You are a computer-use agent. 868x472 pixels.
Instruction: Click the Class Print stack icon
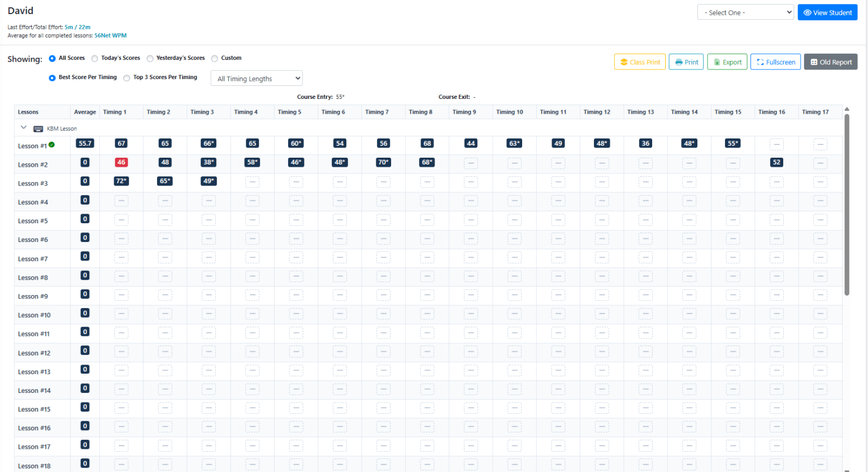coord(624,62)
